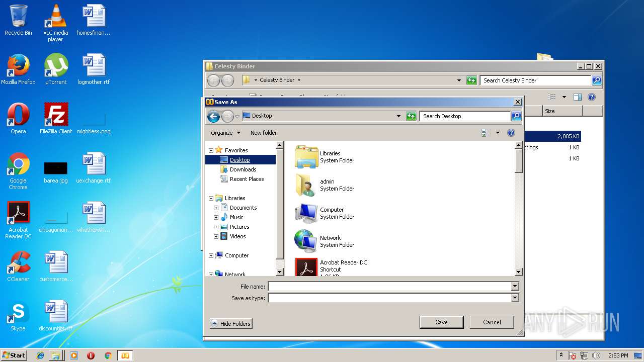Open Skype desktop shortcut
The image size is (644, 362).
pos(18,316)
